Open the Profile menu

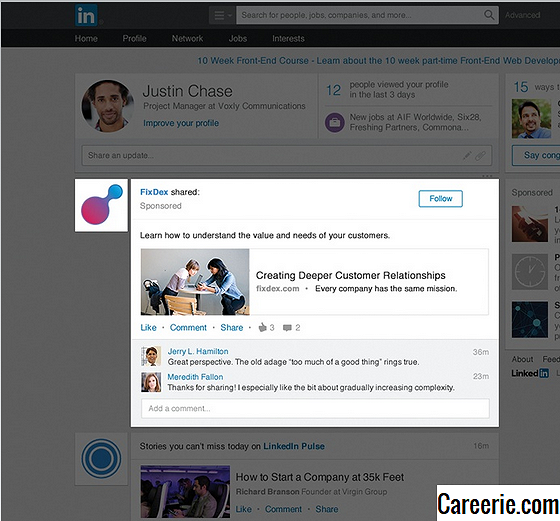tap(134, 39)
